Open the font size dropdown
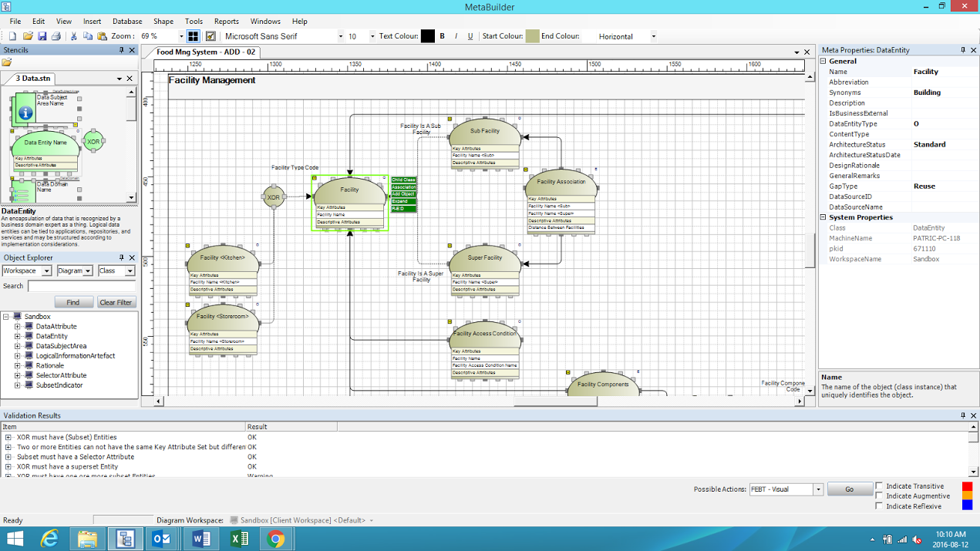Viewport: 980px width, 551px height. click(x=372, y=36)
